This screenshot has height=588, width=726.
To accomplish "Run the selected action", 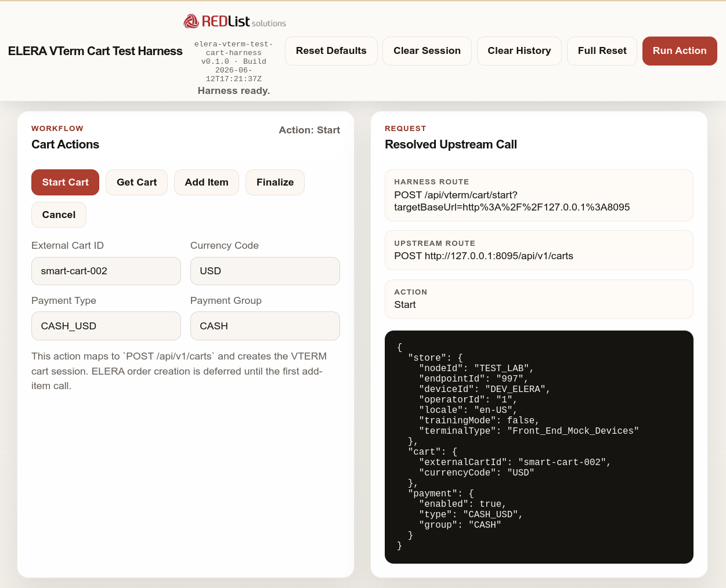I will pos(680,51).
